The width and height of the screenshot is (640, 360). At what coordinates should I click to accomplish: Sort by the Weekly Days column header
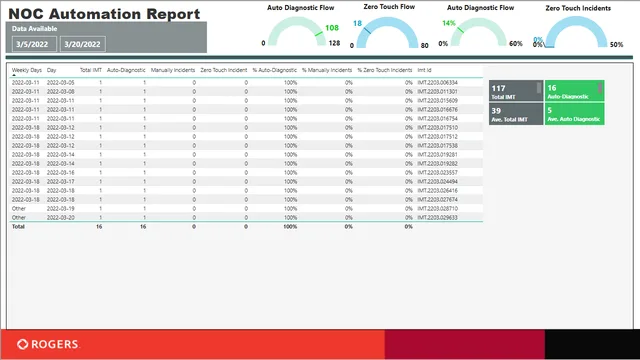tap(27, 70)
